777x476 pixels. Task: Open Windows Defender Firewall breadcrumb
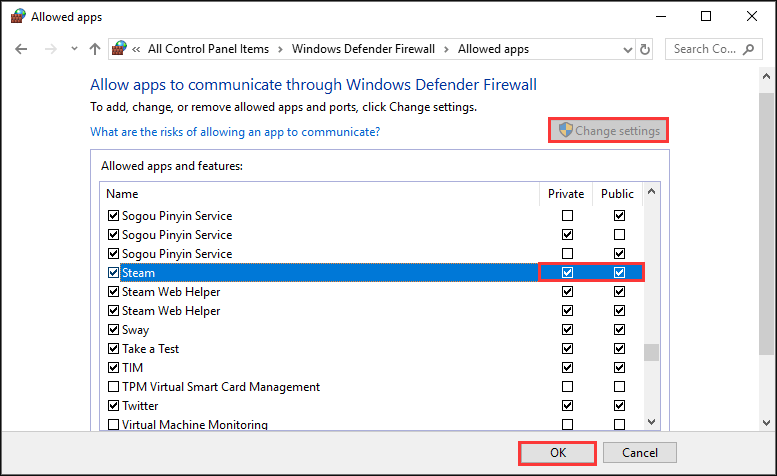pos(363,49)
